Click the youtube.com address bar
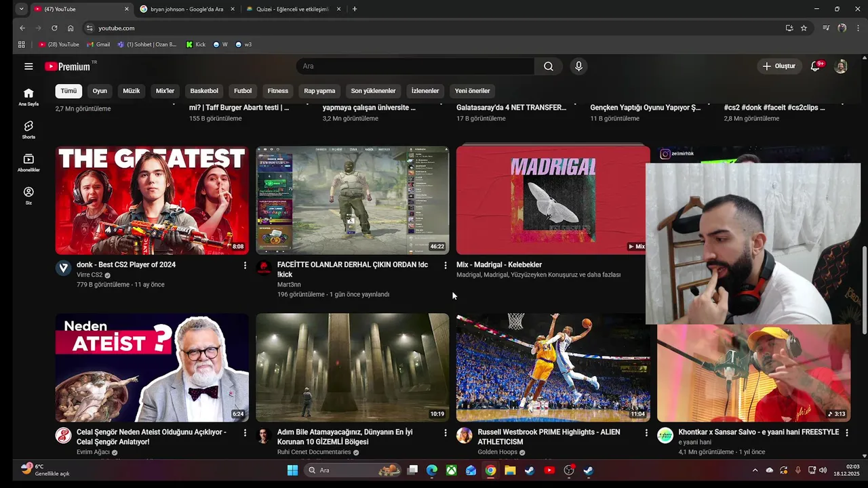 [x=434, y=28]
